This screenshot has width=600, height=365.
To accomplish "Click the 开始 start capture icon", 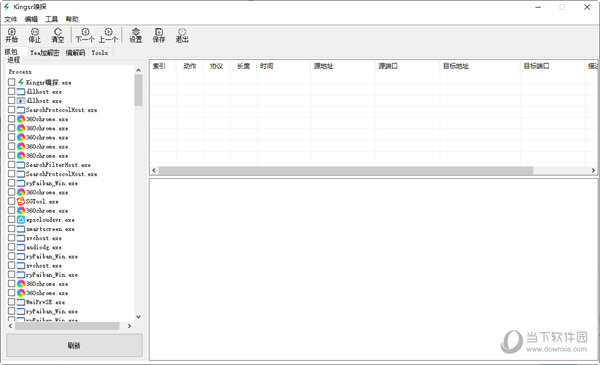I will (11, 35).
